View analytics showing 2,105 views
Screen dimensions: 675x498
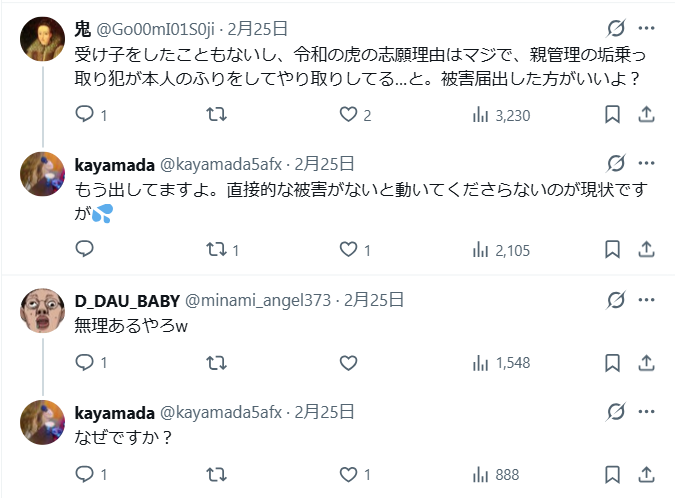(500, 250)
